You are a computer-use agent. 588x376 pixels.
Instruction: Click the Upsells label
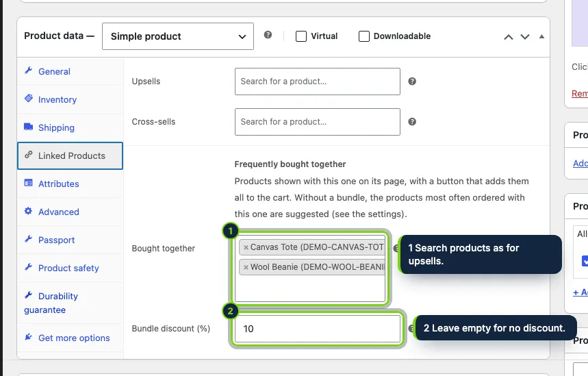click(146, 82)
